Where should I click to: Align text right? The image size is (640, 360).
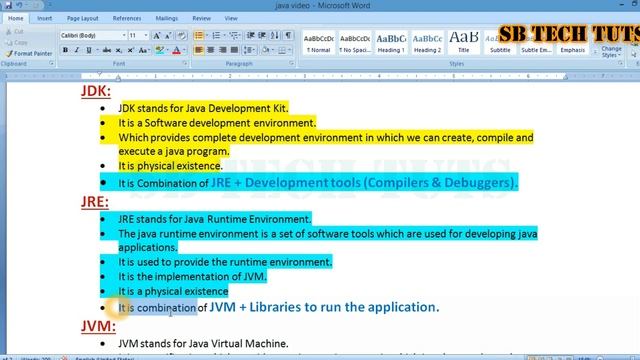222,50
